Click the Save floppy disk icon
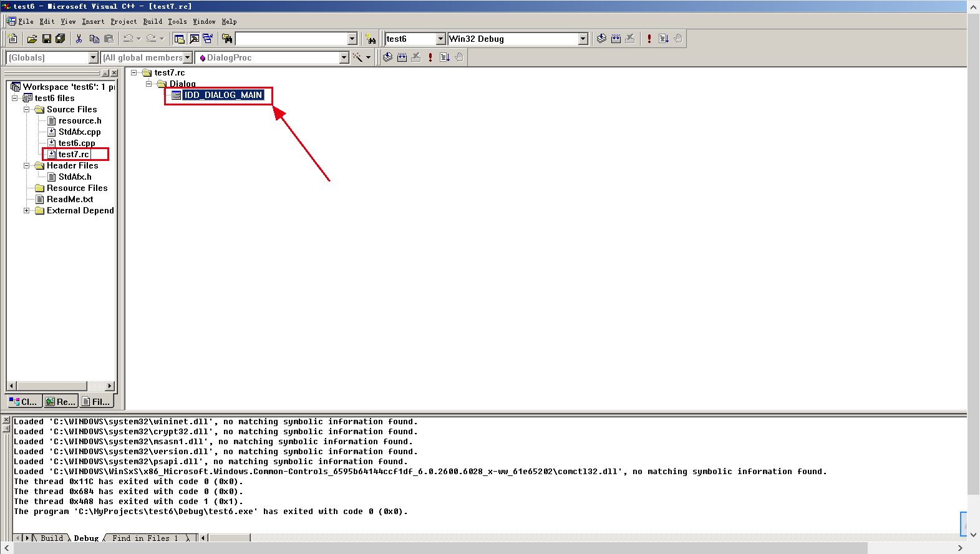 [x=47, y=39]
